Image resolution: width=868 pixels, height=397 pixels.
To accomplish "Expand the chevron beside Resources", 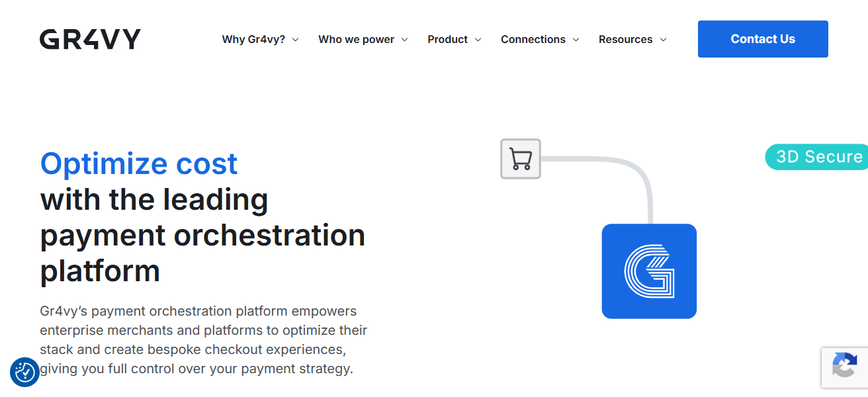I will pos(663,40).
